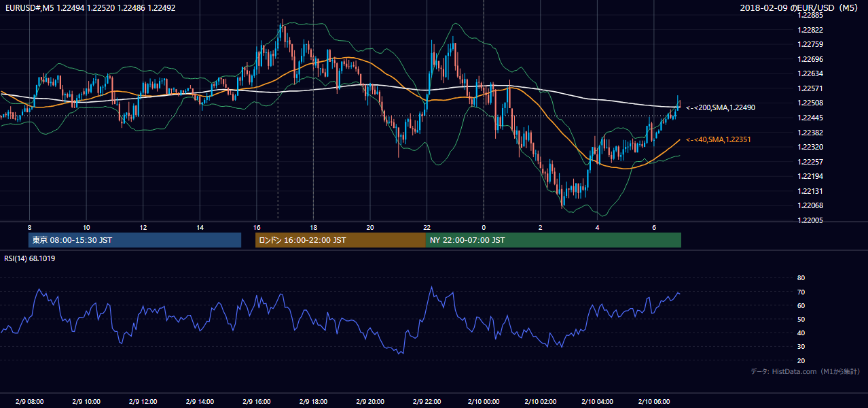Screen dimensions: 868x408
Task: Click the 2018-02-09 EUR/USD (M5) title
Action: click(x=800, y=7)
